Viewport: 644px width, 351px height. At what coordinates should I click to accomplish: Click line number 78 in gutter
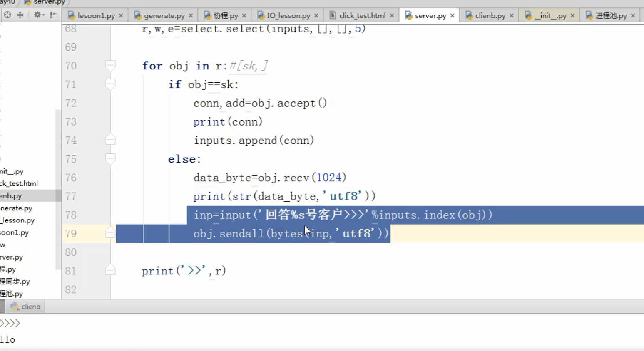[x=71, y=215]
